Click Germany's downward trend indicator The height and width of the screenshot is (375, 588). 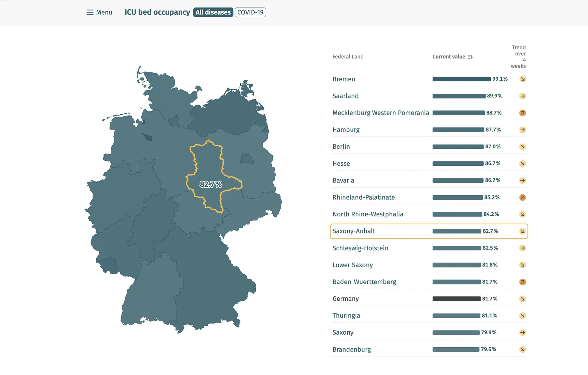(x=522, y=298)
